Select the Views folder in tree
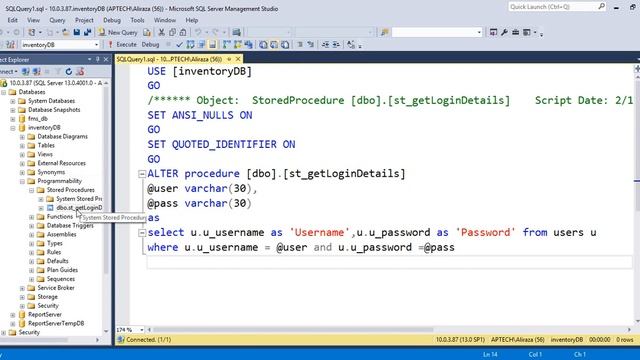Image resolution: width=640 pixels, height=360 pixels. click(45, 155)
